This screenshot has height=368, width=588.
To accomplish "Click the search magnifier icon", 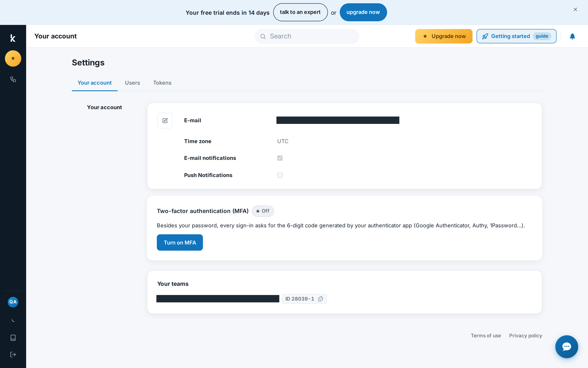I will pyautogui.click(x=263, y=37).
